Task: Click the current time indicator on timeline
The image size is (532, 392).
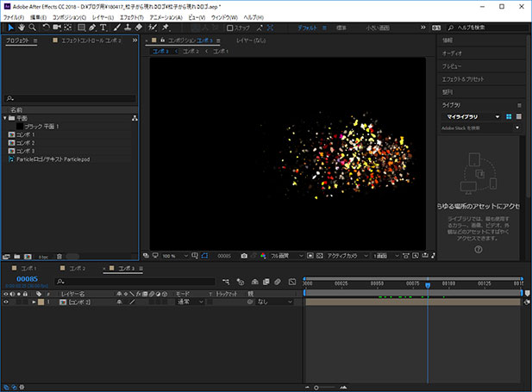Action: (428, 285)
